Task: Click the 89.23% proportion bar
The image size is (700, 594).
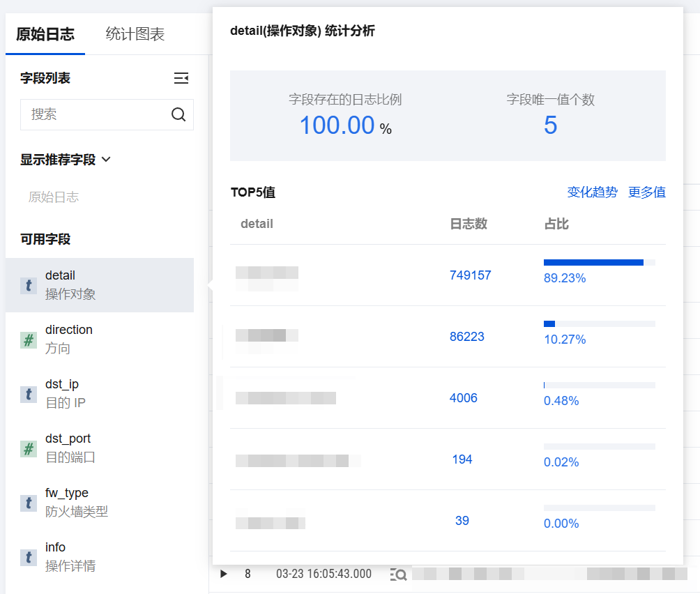Action: [x=598, y=263]
